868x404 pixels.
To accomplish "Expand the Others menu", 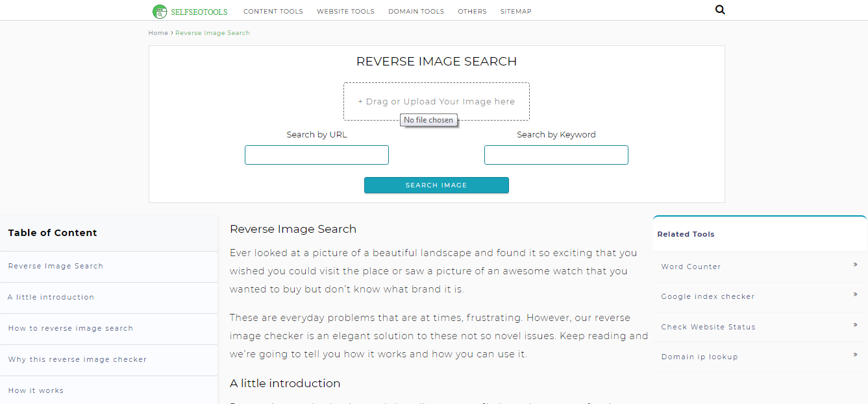I will tap(472, 11).
